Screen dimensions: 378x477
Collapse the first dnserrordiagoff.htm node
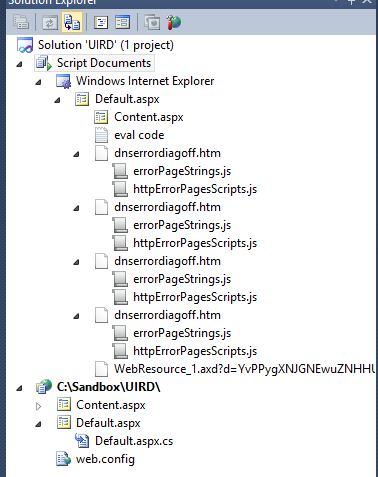click(x=77, y=154)
